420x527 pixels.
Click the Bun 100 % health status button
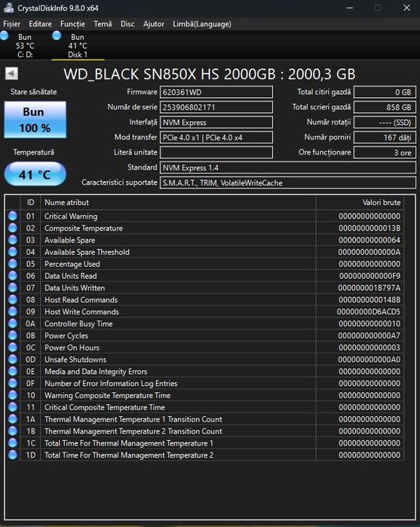point(35,120)
